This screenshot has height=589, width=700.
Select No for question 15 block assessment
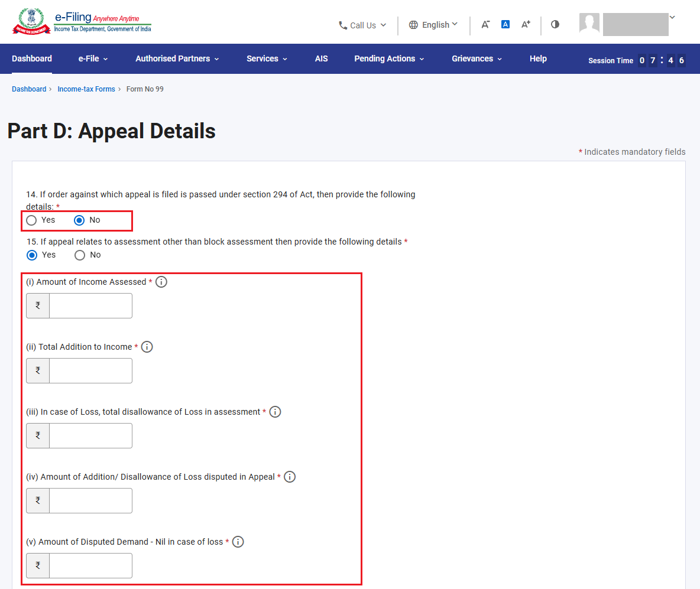[80, 255]
